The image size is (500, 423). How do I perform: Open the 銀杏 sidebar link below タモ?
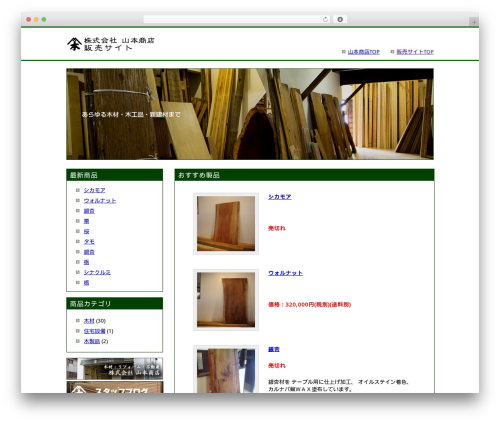89,252
